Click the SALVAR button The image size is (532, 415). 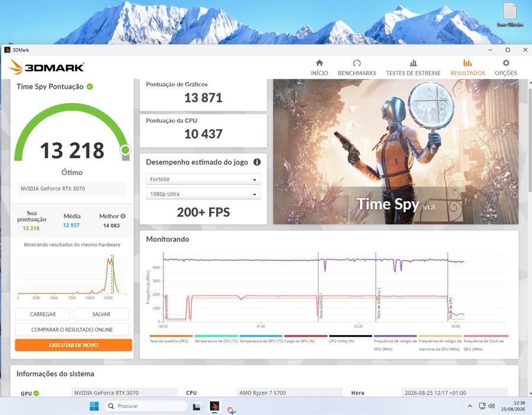coord(101,314)
